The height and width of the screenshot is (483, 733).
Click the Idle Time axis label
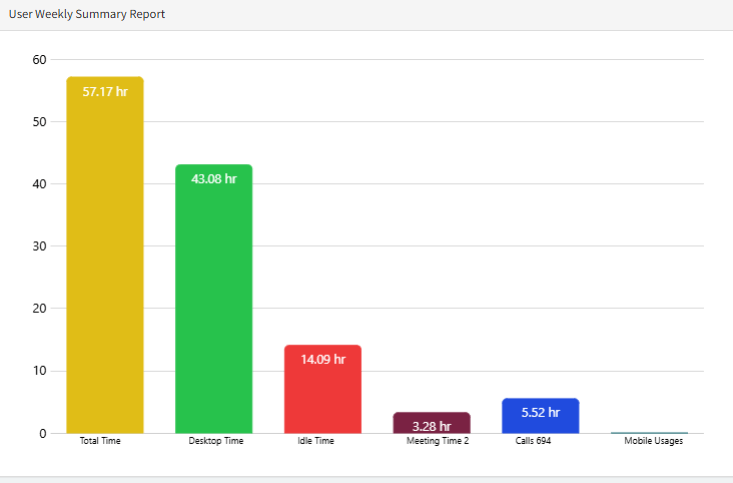(316, 441)
